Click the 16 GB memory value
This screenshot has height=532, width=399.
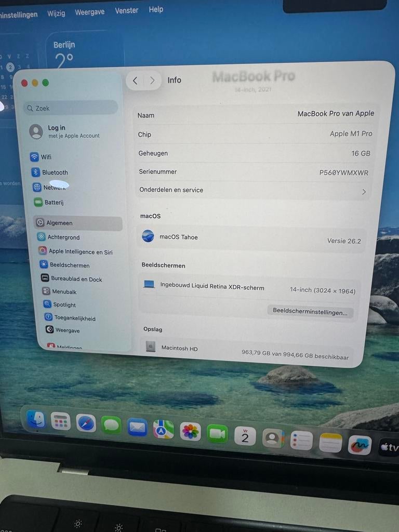tap(361, 153)
